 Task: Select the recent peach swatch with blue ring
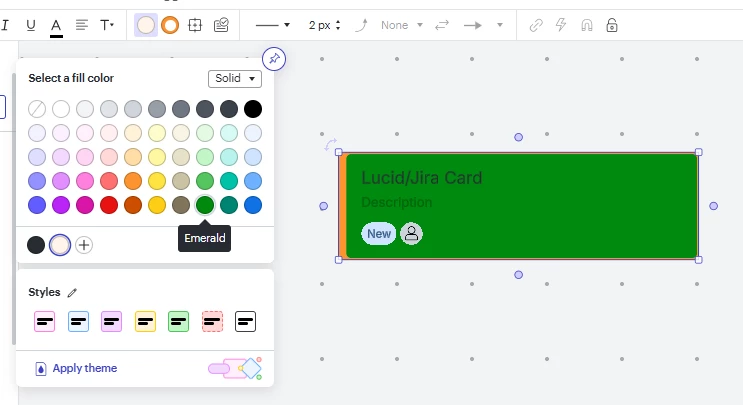60,245
